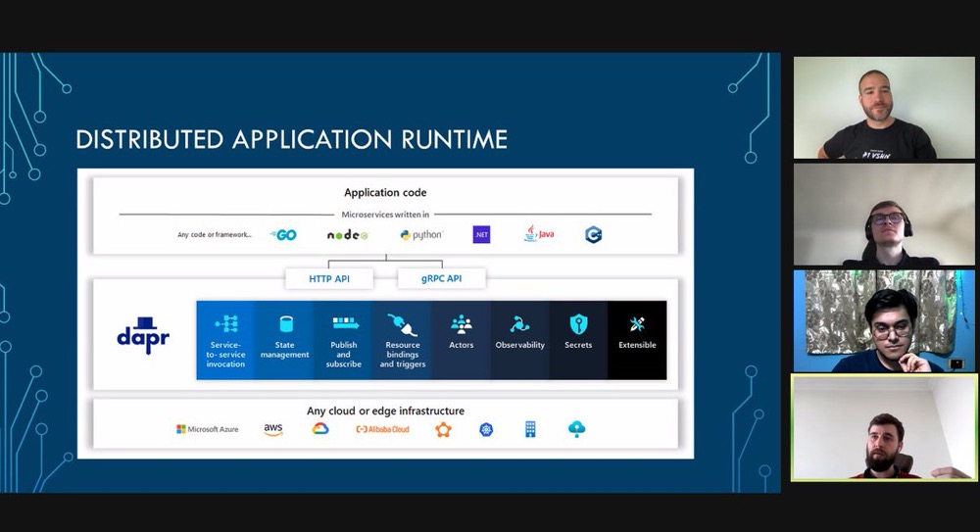Image resolution: width=980 pixels, height=532 pixels.
Task: Click the AWS logo
Action: (x=273, y=429)
